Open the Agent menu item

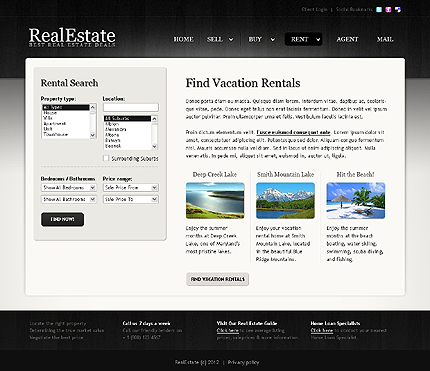point(347,39)
